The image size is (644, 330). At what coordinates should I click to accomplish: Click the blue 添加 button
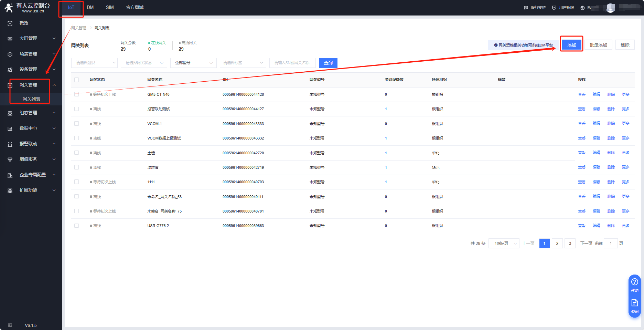(571, 45)
